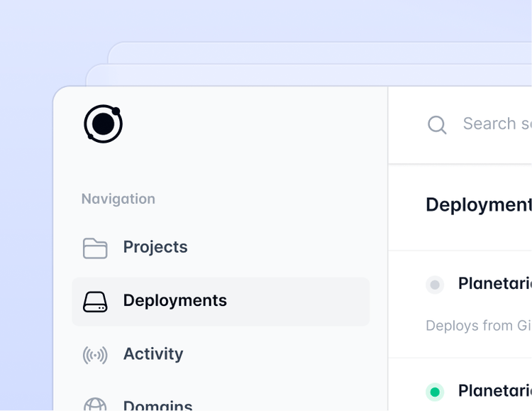Screen dimensions: 532x411
Task: Click the magnifying glass search icon
Action: [x=437, y=125]
